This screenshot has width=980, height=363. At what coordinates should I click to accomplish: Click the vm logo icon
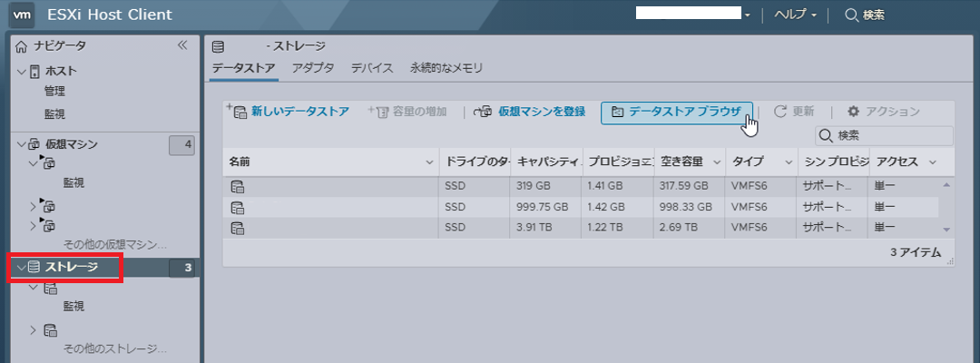[x=24, y=15]
